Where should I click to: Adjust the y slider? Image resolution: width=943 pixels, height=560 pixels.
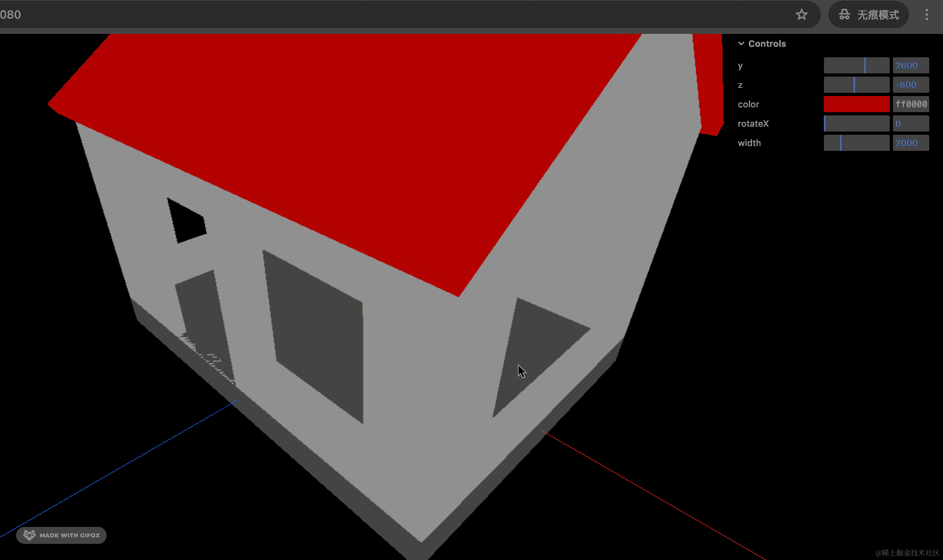point(856,65)
